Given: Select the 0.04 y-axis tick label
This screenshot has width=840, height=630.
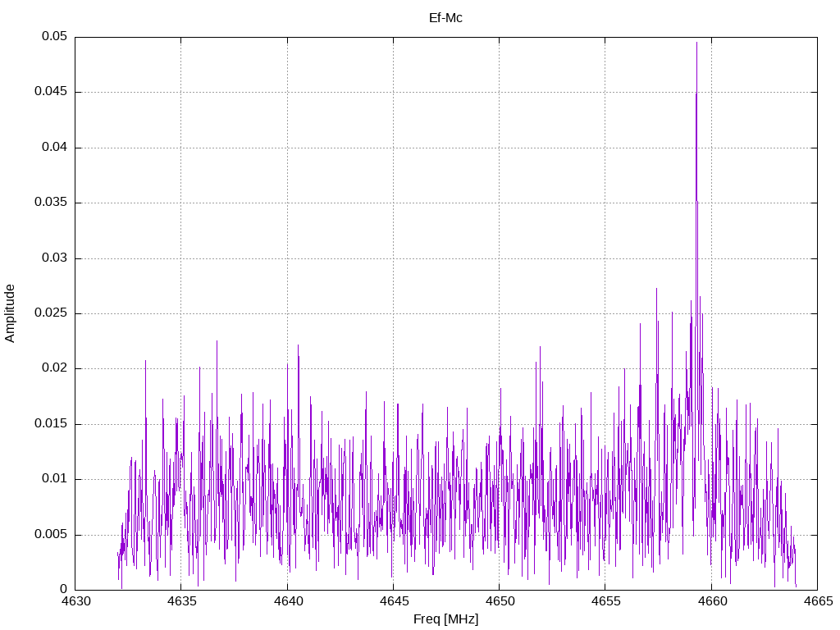Looking at the screenshot, I should [55, 148].
